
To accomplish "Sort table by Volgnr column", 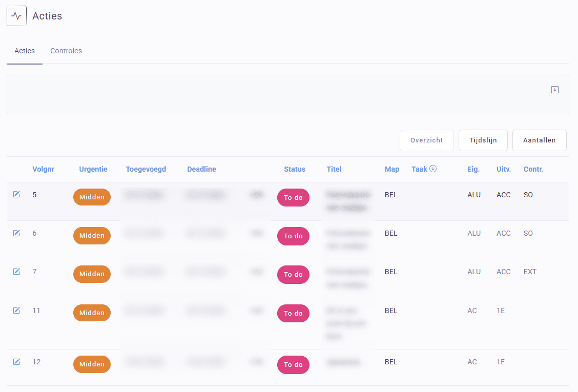I will click(x=43, y=169).
